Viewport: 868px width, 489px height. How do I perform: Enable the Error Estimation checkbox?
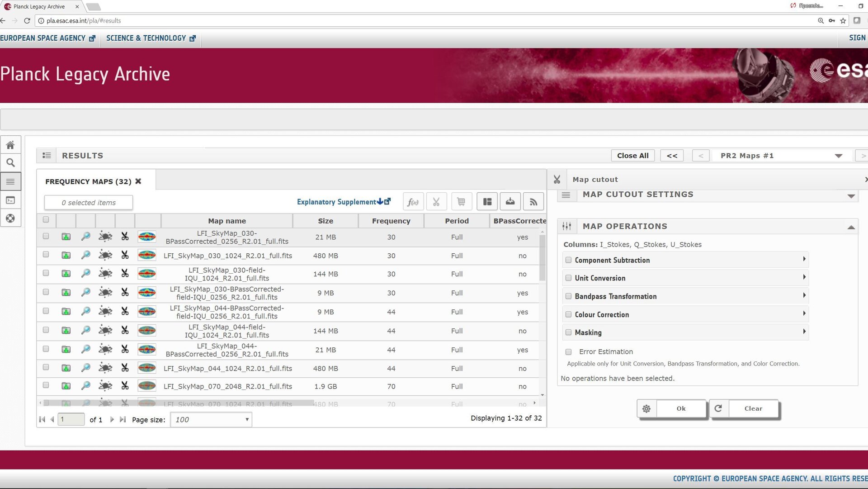pos(569,352)
